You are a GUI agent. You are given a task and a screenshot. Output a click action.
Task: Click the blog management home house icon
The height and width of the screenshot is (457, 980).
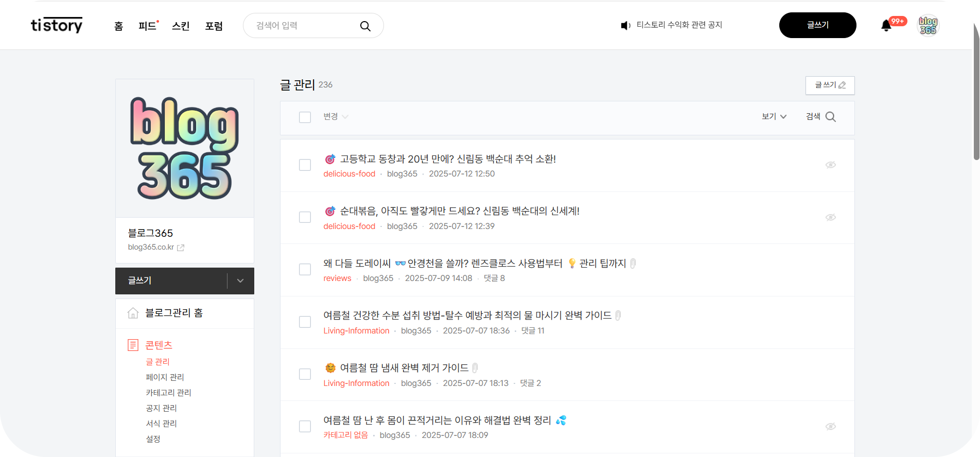[133, 313]
